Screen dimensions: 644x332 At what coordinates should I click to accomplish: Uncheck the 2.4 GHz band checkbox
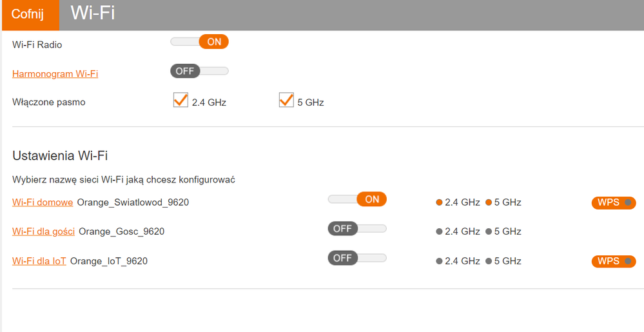pos(181,101)
